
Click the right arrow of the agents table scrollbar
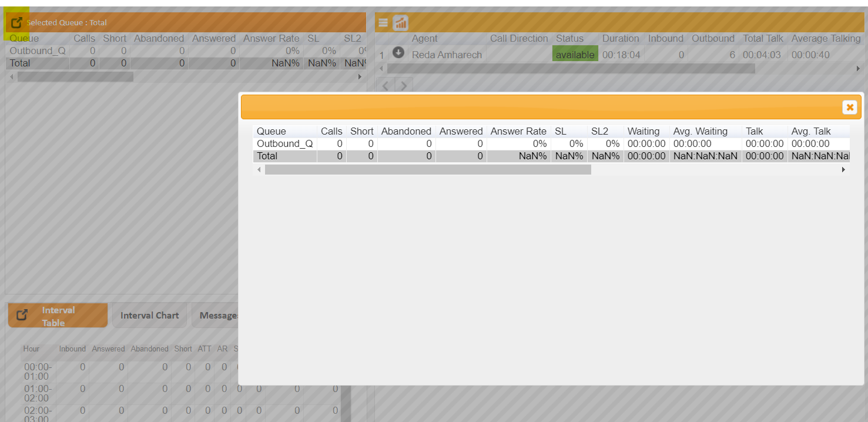[858, 68]
